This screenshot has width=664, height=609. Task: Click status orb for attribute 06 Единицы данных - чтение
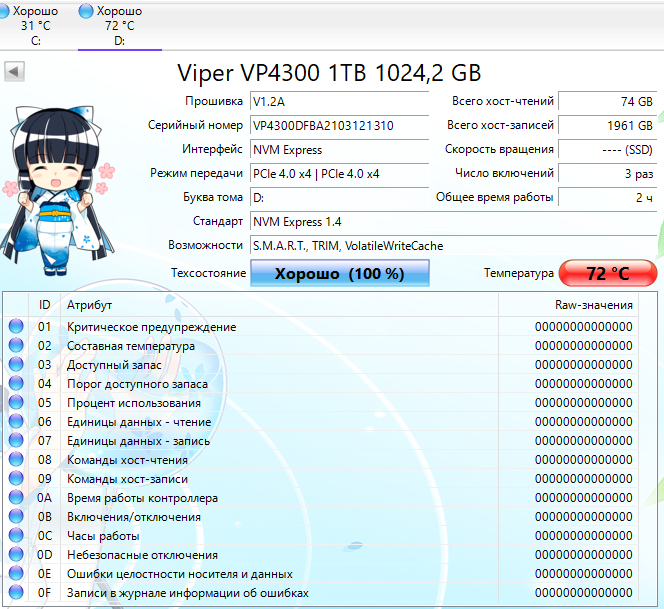click(16, 422)
